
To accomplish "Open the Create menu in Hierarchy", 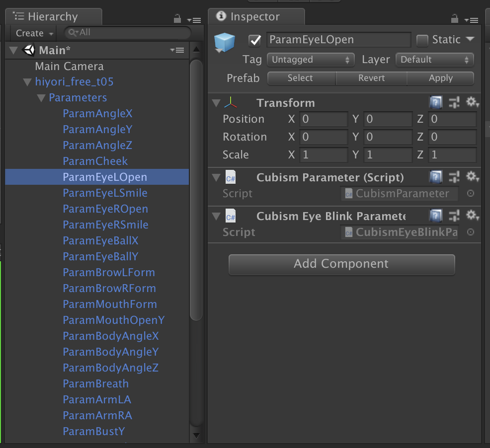I will click(x=34, y=33).
